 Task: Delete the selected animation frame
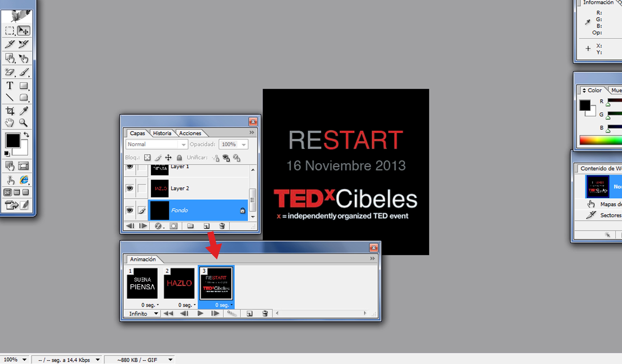(265, 313)
